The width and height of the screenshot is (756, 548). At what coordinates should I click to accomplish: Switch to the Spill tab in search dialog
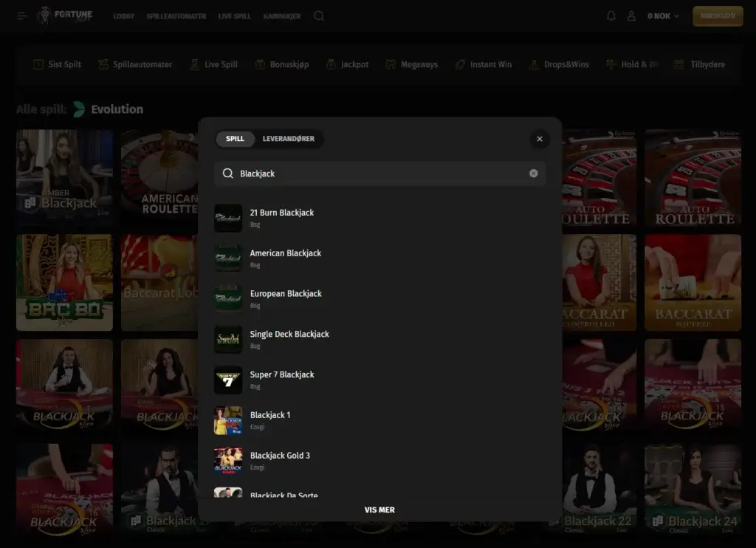(x=235, y=139)
